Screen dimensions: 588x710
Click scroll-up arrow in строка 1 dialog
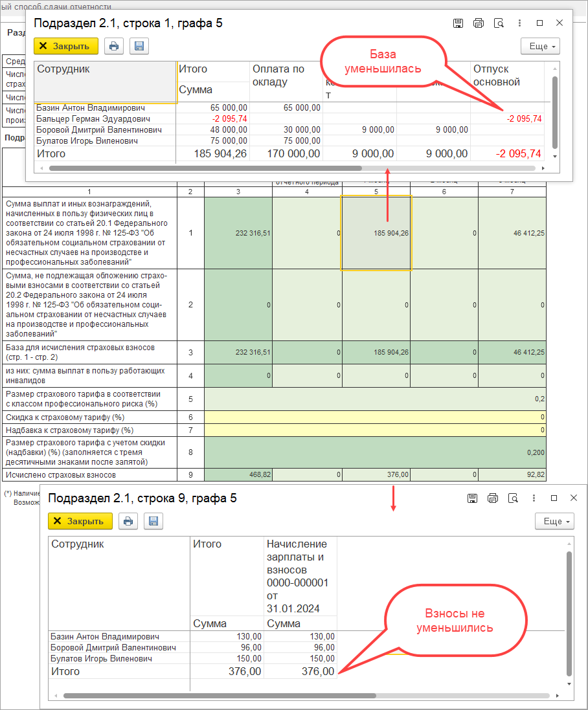[555, 69]
